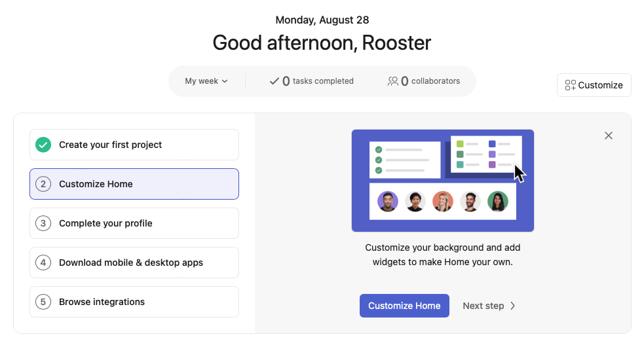Click the Customize widgets grid icon
The image size is (644, 345).
coord(570,85)
